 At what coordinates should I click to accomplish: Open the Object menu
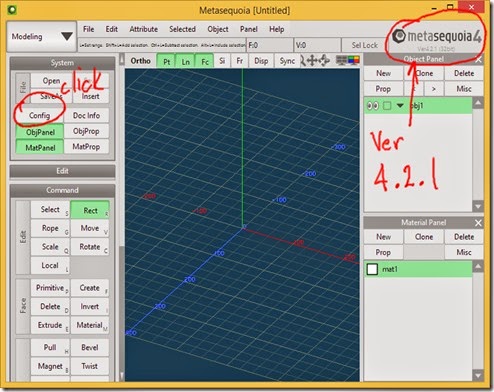click(218, 29)
